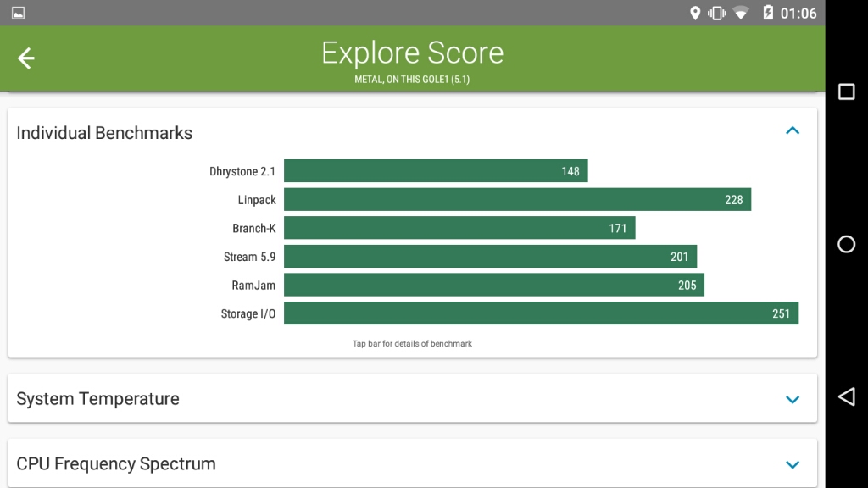The height and width of the screenshot is (488, 868).
Task: Tap the 01:06 clock in status bar
Action: pos(798,14)
